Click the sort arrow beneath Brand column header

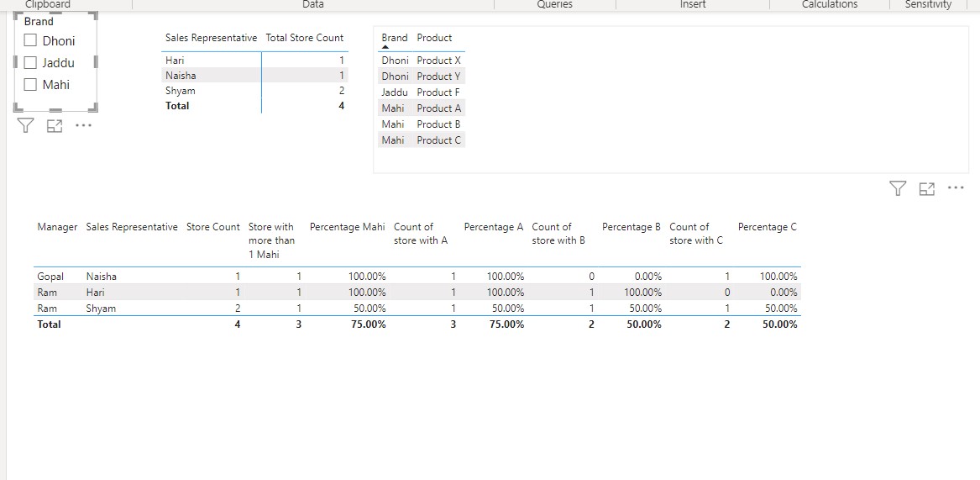click(x=385, y=48)
